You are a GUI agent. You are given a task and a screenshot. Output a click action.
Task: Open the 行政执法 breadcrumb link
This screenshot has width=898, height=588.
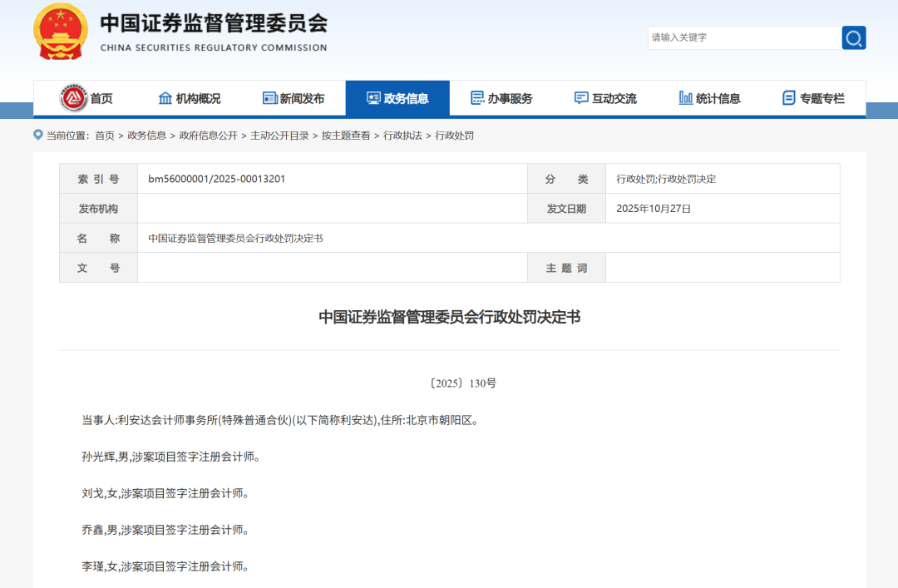tap(402, 136)
